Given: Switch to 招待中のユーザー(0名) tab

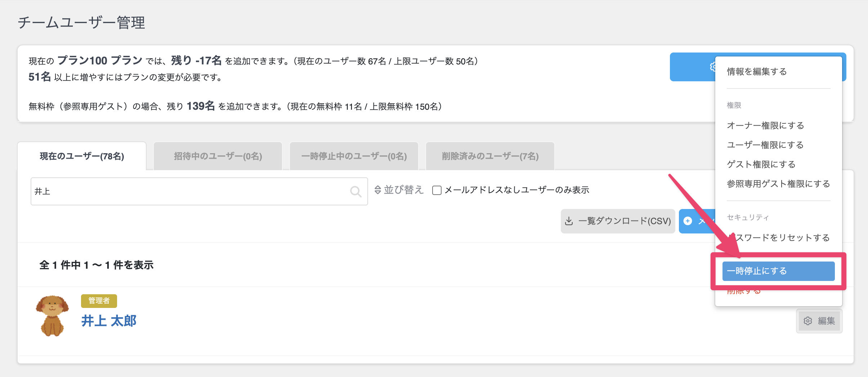Looking at the screenshot, I should click(x=218, y=156).
